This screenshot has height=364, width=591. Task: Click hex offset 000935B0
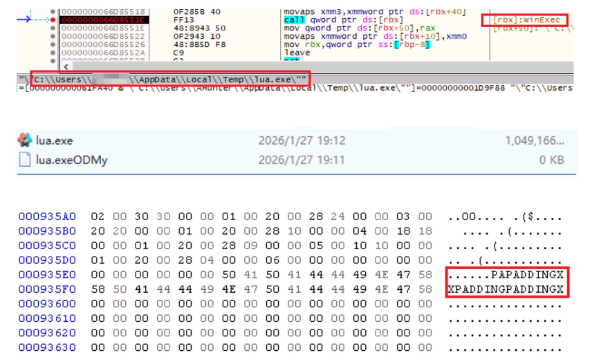click(x=47, y=231)
